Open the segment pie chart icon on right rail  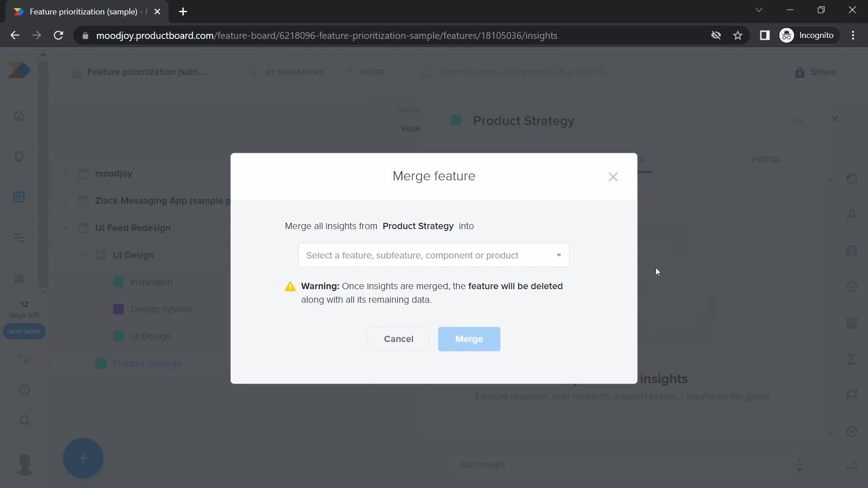pos(852,178)
